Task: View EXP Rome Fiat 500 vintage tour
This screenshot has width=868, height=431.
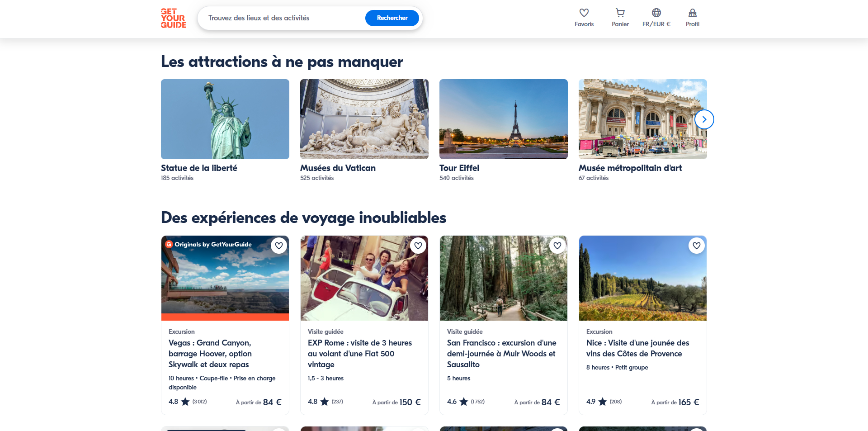Action: coord(360,354)
